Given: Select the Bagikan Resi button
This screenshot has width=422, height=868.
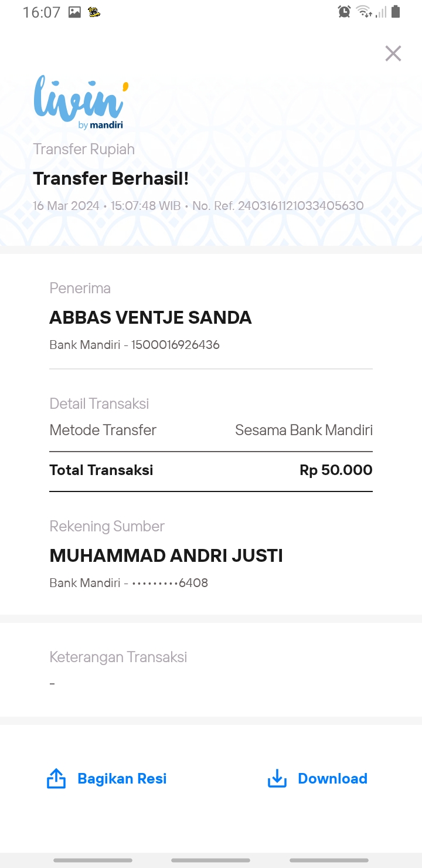Looking at the screenshot, I should point(107,778).
